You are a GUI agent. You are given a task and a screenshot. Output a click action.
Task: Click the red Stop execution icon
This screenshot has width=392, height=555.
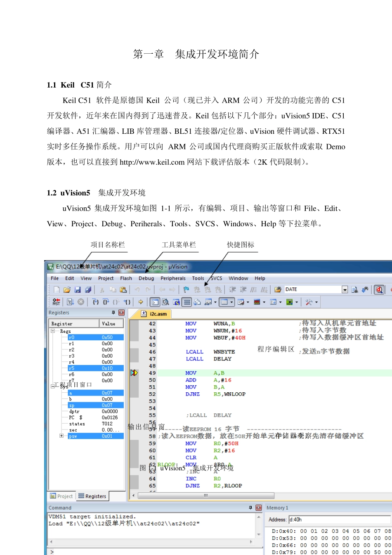pyautogui.click(x=80, y=302)
